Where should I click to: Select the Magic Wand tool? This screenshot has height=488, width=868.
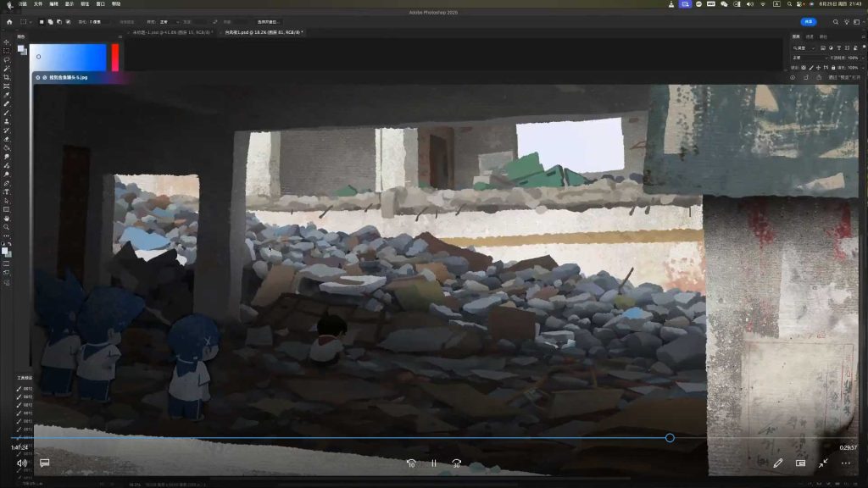(7, 69)
